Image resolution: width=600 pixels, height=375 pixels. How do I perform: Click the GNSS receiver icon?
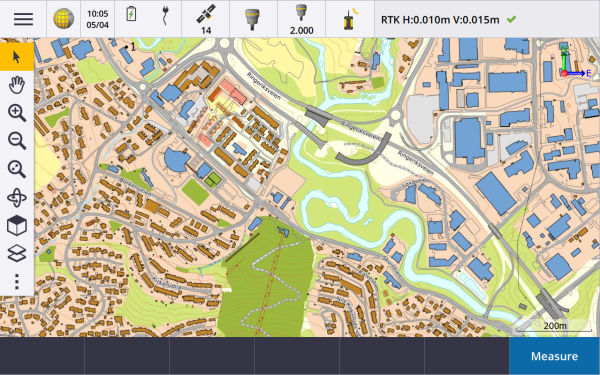[x=252, y=19]
